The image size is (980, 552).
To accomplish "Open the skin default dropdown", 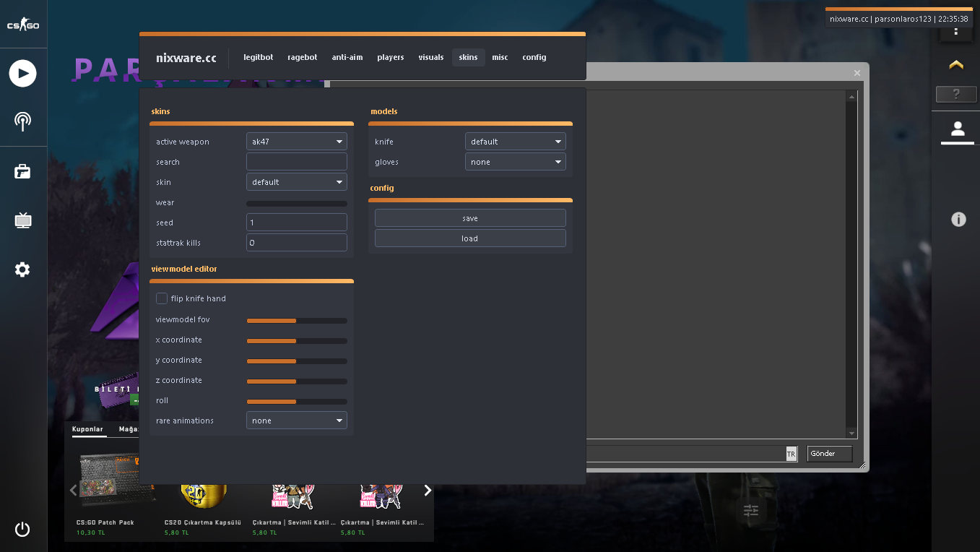I will pos(297,182).
